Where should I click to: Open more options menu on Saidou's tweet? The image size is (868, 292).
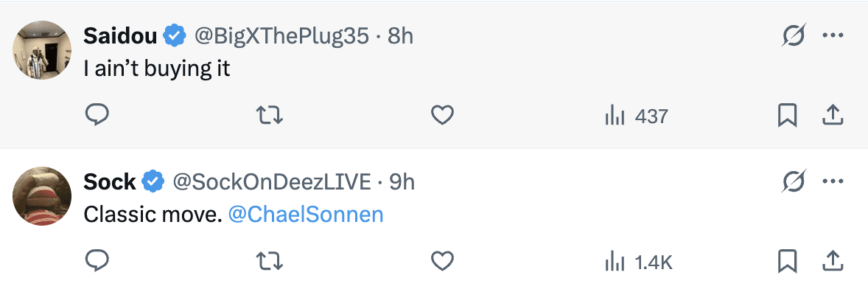pos(833,36)
